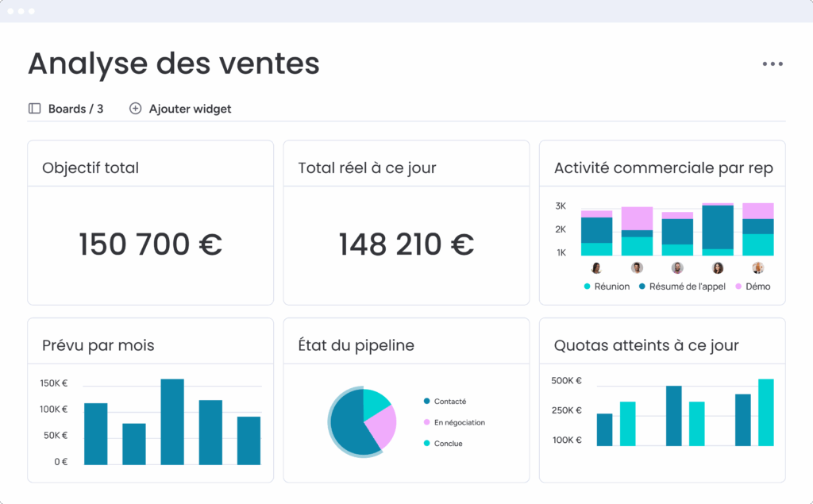Toggle the Résumé de l'appel legend dot
Image resolution: width=813 pixels, height=504 pixels.
pyautogui.click(x=642, y=287)
